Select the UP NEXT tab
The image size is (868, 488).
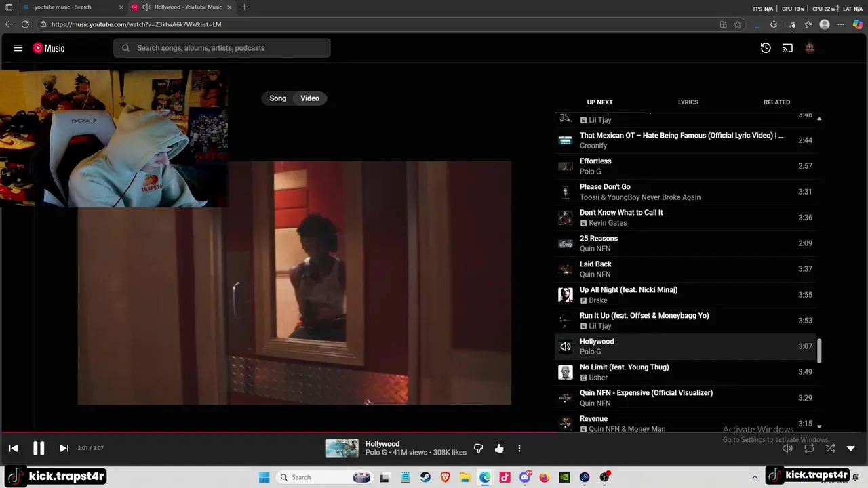pyautogui.click(x=599, y=102)
